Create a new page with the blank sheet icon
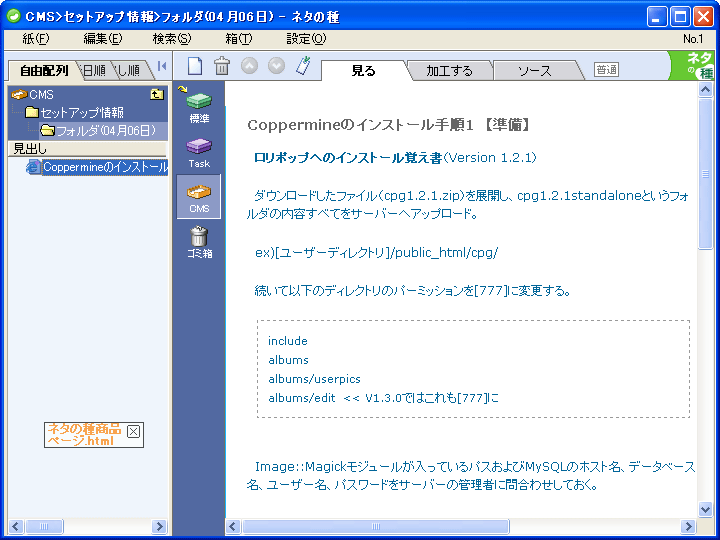 click(195, 66)
